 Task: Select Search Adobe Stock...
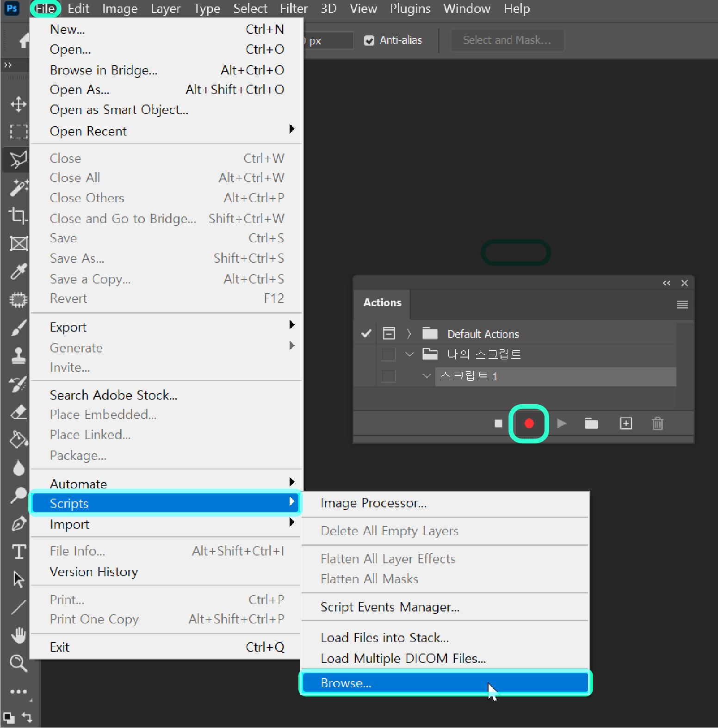point(167,395)
